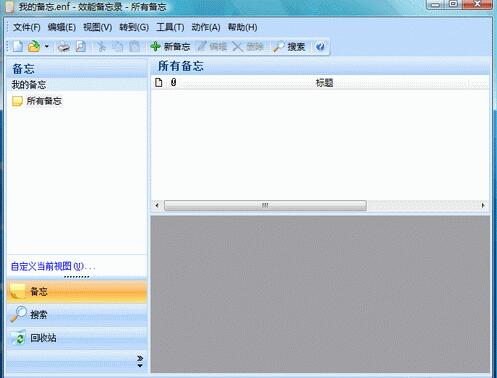Click the yellow note icon beside 所有备忘

17,101
